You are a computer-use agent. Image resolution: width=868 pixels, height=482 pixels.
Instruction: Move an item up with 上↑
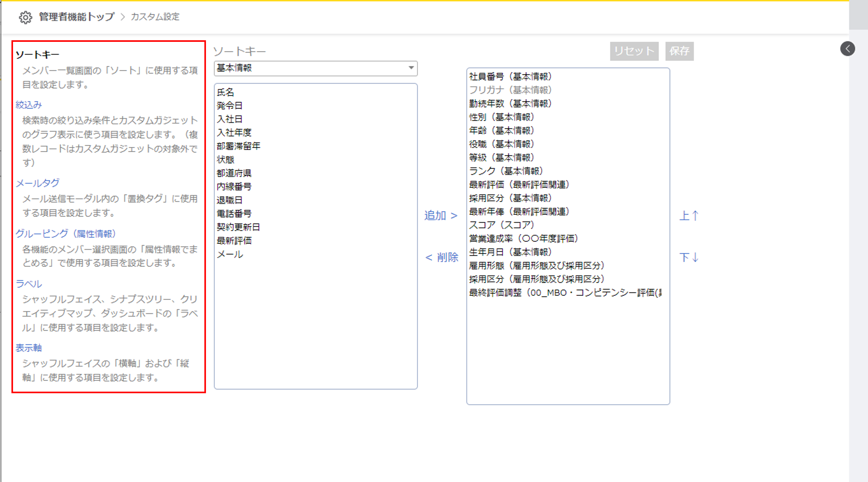click(689, 216)
